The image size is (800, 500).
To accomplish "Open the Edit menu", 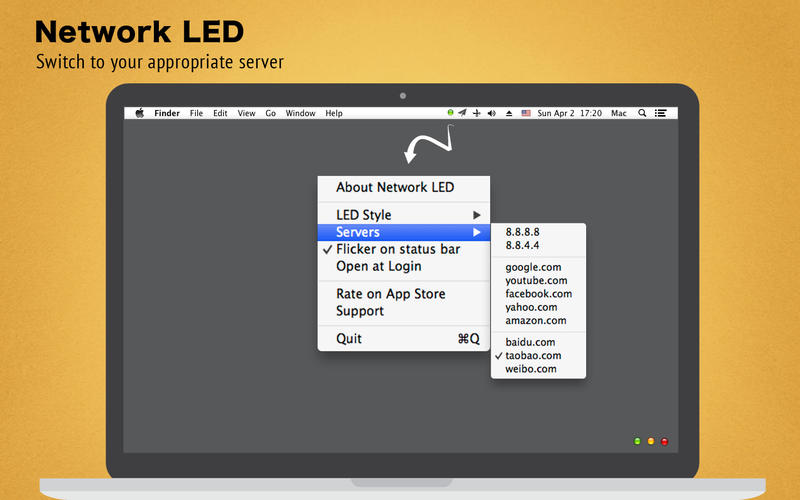I will point(220,113).
